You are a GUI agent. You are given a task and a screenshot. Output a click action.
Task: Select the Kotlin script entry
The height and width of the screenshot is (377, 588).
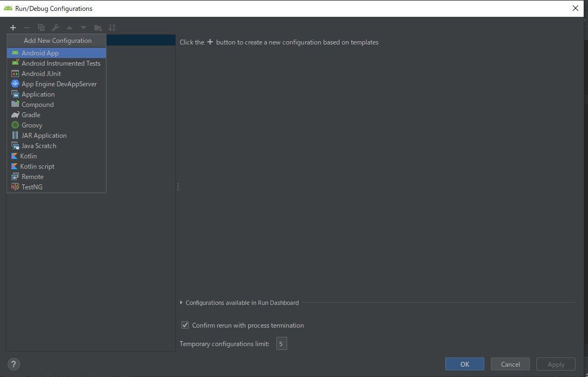coord(56,167)
